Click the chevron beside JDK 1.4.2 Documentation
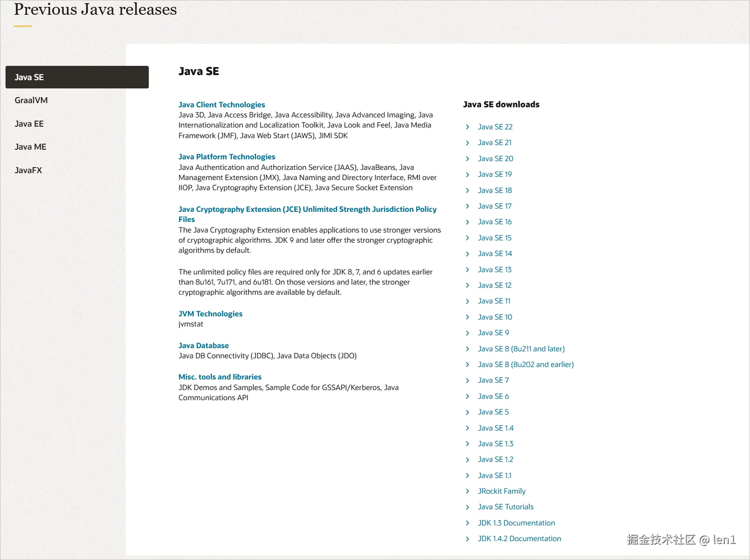This screenshot has height=560, width=750. tap(467, 539)
